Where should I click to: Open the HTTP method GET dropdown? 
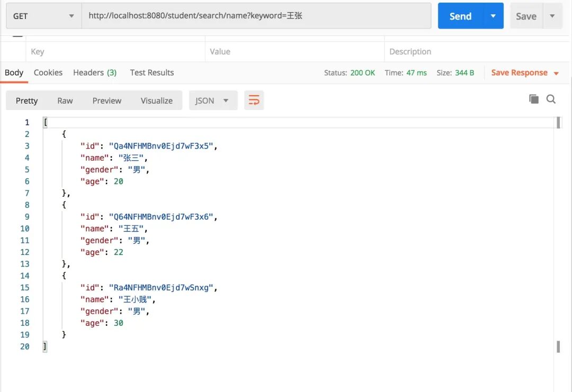(x=43, y=16)
